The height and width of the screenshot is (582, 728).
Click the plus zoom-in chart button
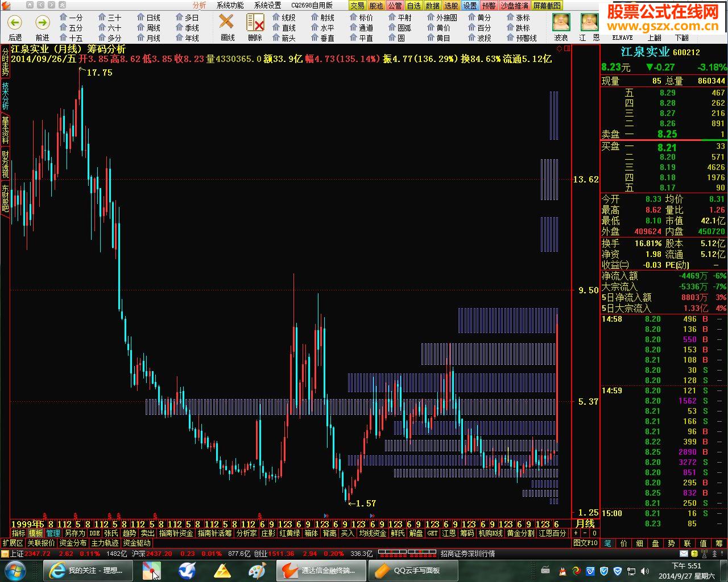(x=576, y=533)
